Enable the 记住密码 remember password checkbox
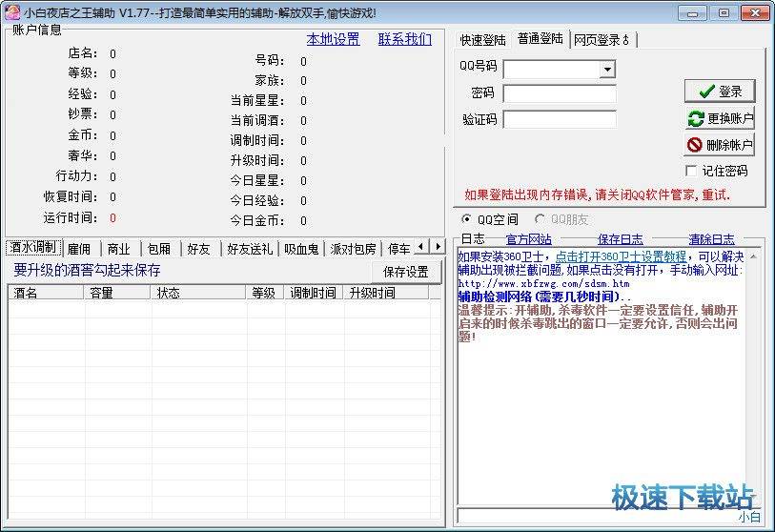Screen dimensions: 775x532 pos(692,172)
